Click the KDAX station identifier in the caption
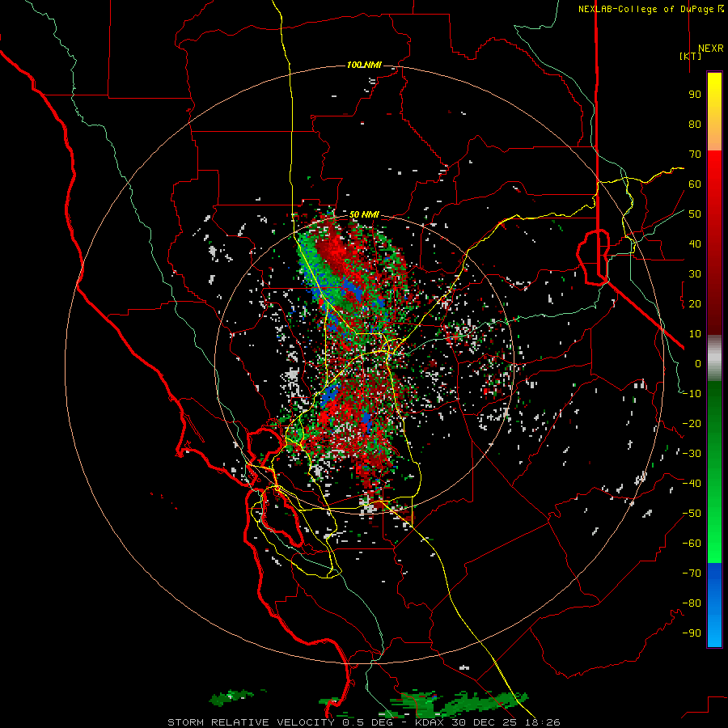The image size is (728, 728). (429, 722)
